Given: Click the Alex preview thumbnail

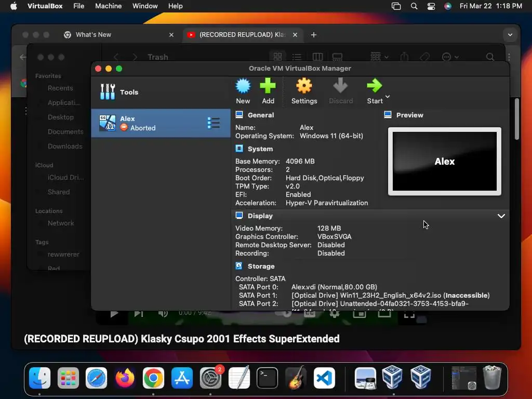Looking at the screenshot, I should pos(445,162).
